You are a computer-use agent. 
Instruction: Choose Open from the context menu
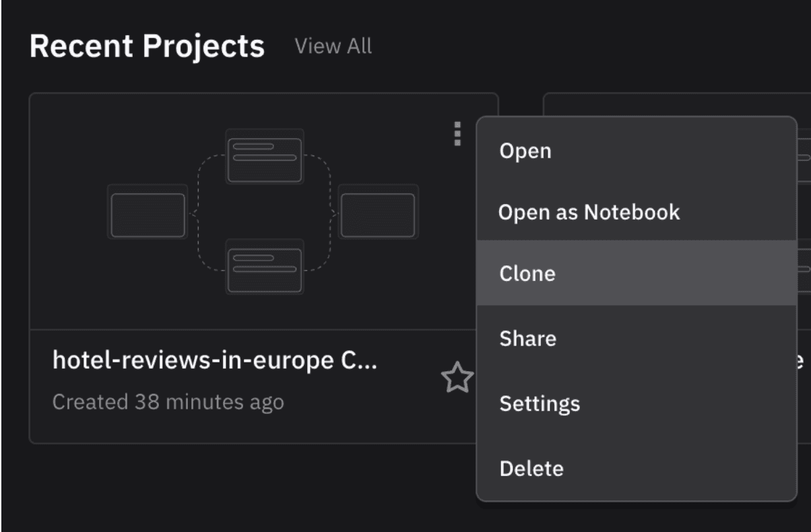tap(525, 151)
